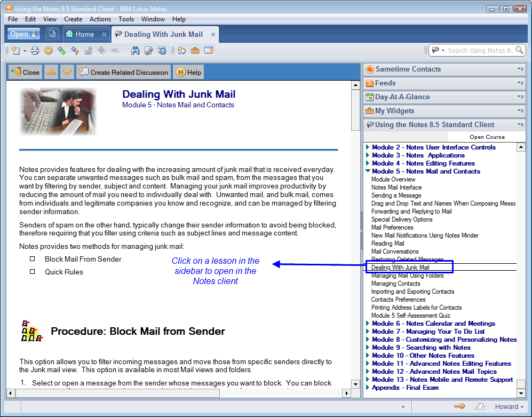This screenshot has height=417, width=532.
Task: Click Create Related Discussion button
Action: (123, 72)
